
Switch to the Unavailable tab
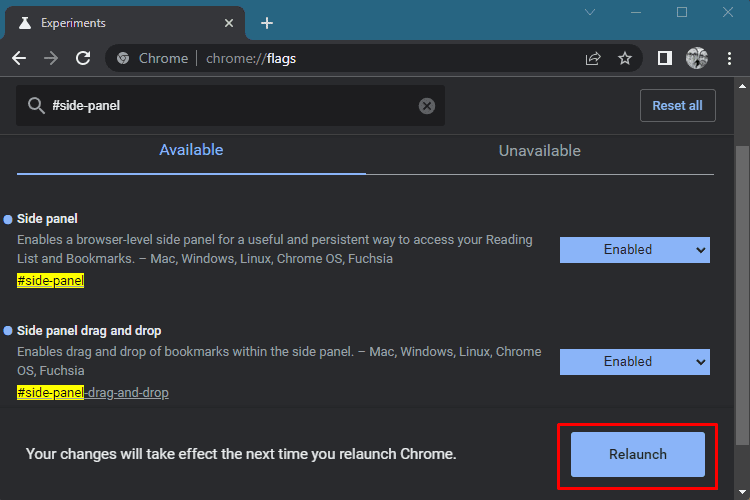(x=540, y=151)
